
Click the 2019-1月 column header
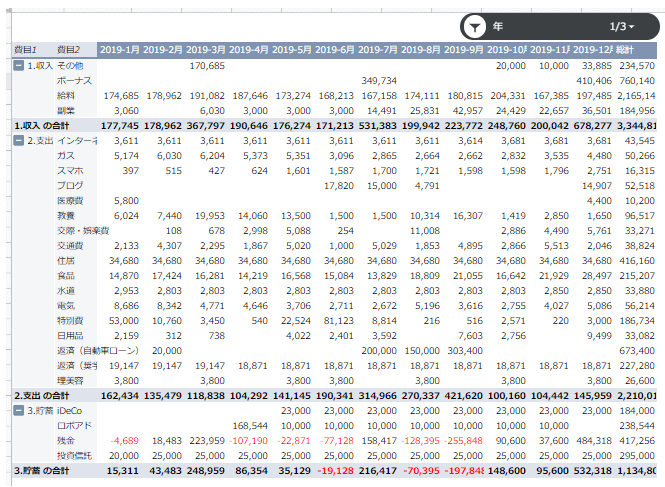[x=120, y=49]
